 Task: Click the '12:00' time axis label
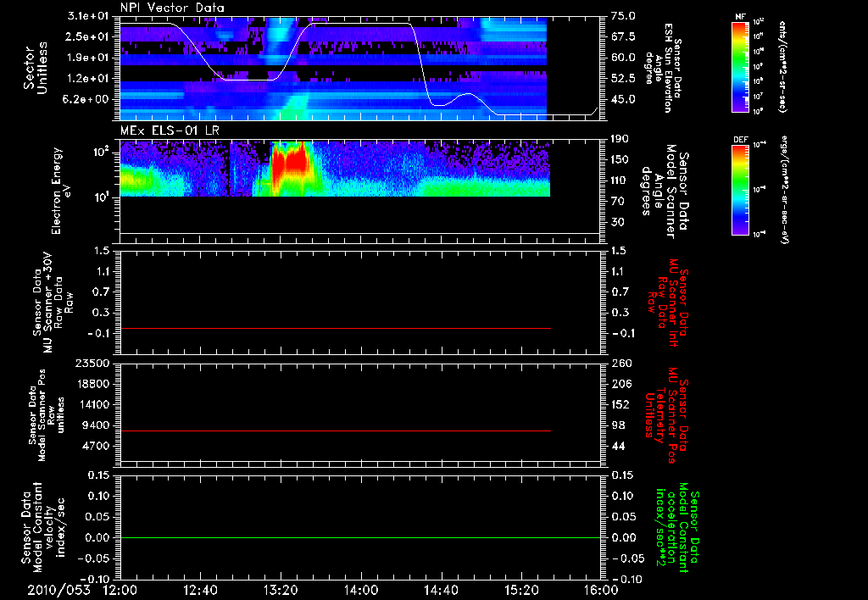pyautogui.click(x=120, y=590)
